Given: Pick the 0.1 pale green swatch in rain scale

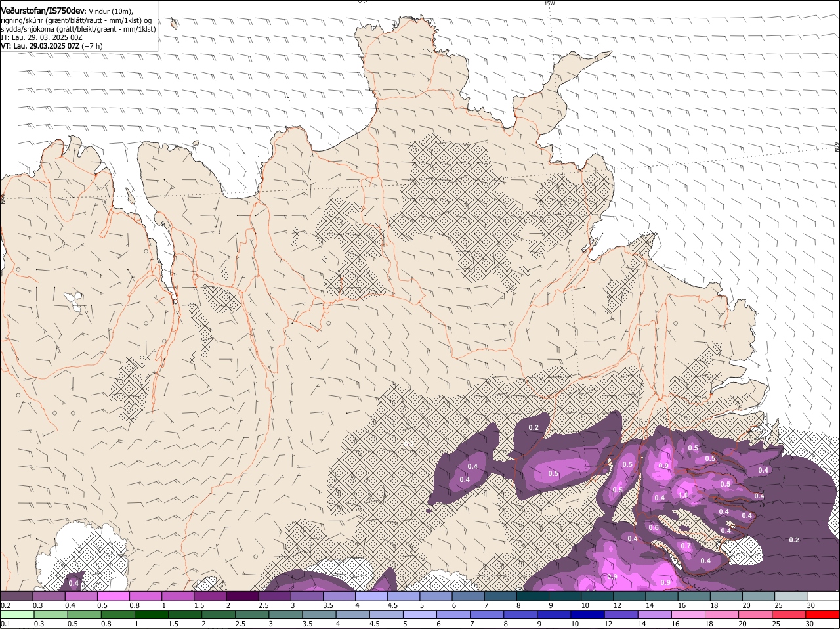Looking at the screenshot, I should pyautogui.click(x=17, y=615).
